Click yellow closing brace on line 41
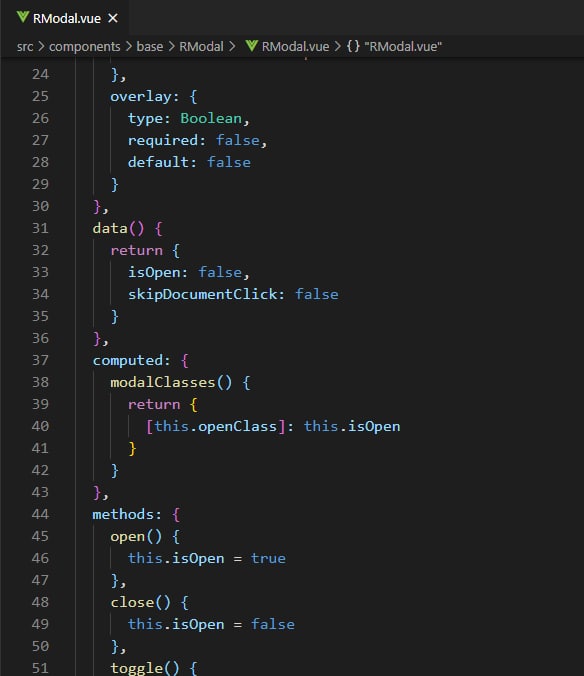 coord(132,448)
